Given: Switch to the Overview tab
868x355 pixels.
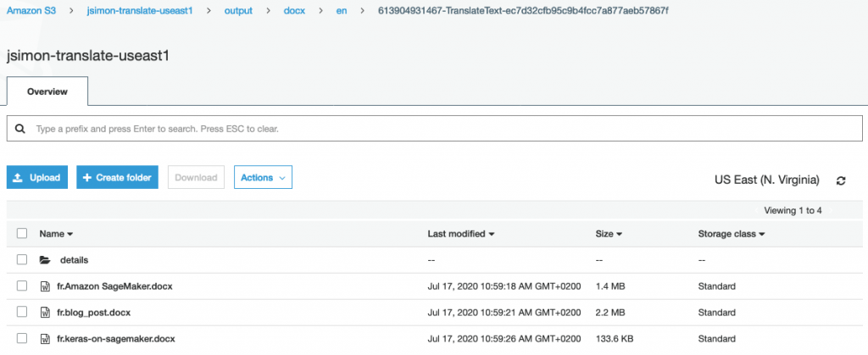Looking at the screenshot, I should click(x=47, y=92).
